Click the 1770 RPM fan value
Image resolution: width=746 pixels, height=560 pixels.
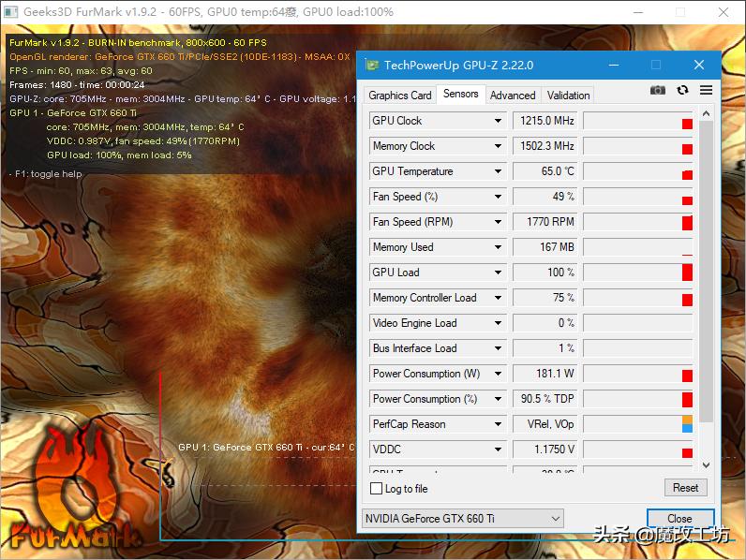click(545, 222)
